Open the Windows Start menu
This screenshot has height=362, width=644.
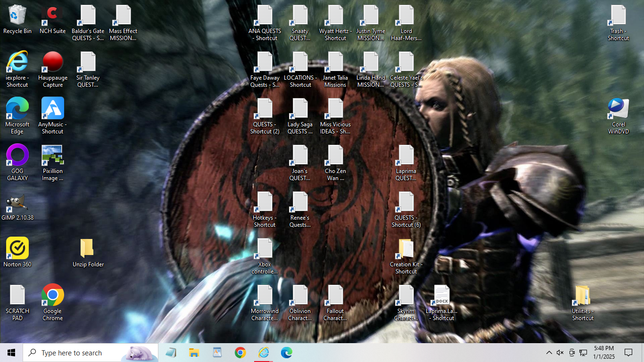[11, 353]
